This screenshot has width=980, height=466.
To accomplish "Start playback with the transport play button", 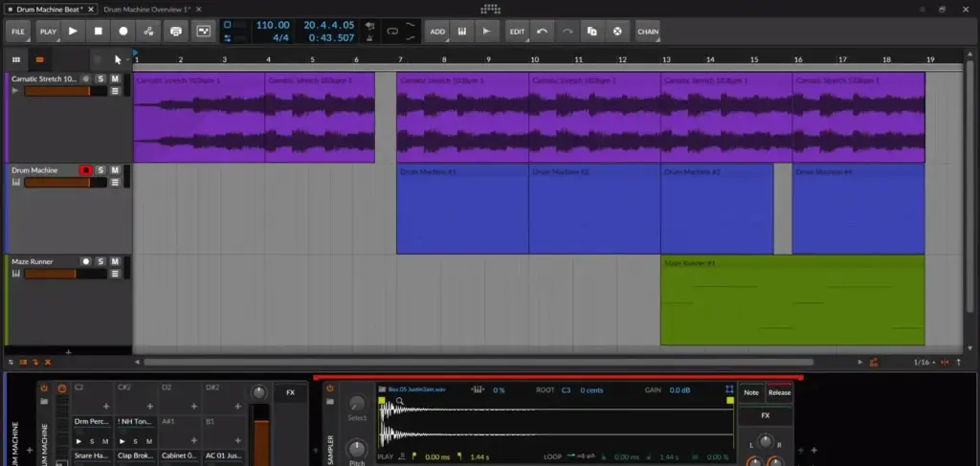I will pyautogui.click(x=73, y=32).
